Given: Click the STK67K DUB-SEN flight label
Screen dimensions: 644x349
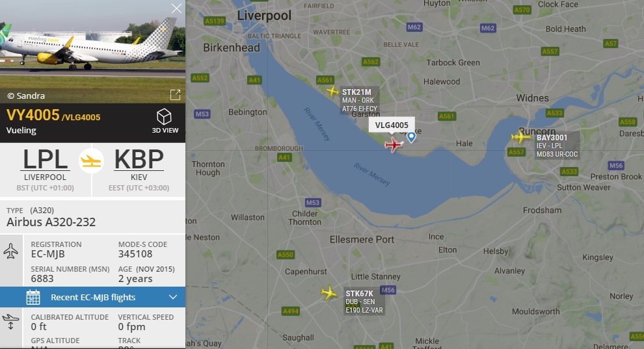Looking at the screenshot, I should point(364,302).
